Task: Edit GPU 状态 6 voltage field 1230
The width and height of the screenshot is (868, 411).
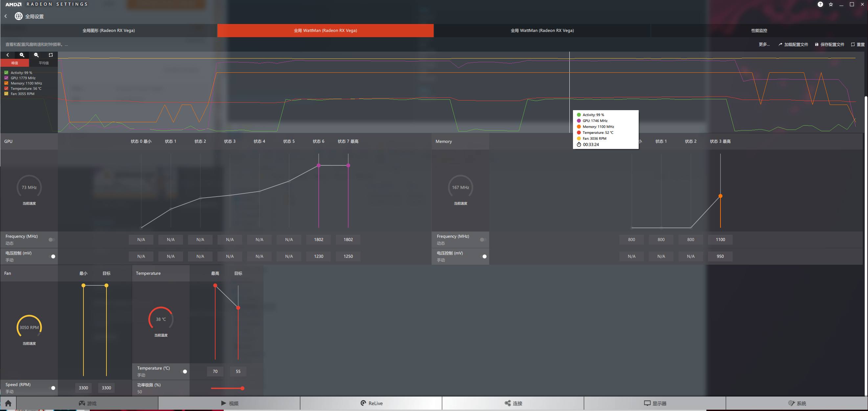Action: click(318, 256)
